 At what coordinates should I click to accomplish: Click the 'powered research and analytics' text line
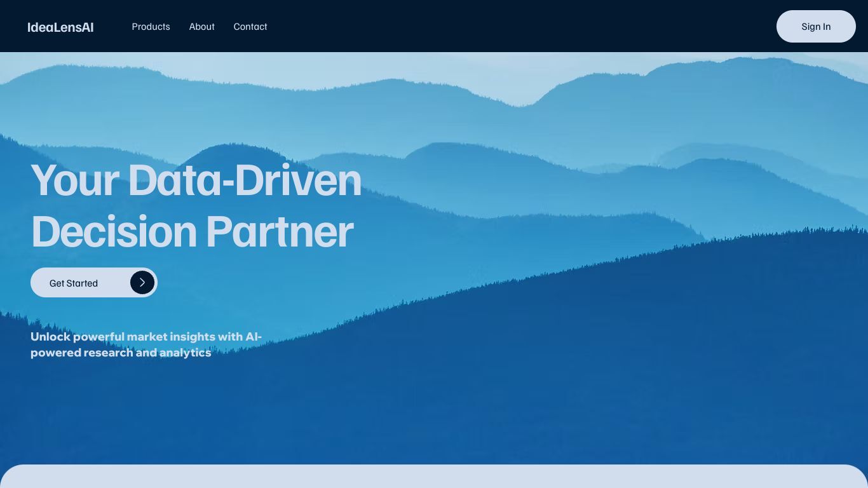click(121, 353)
